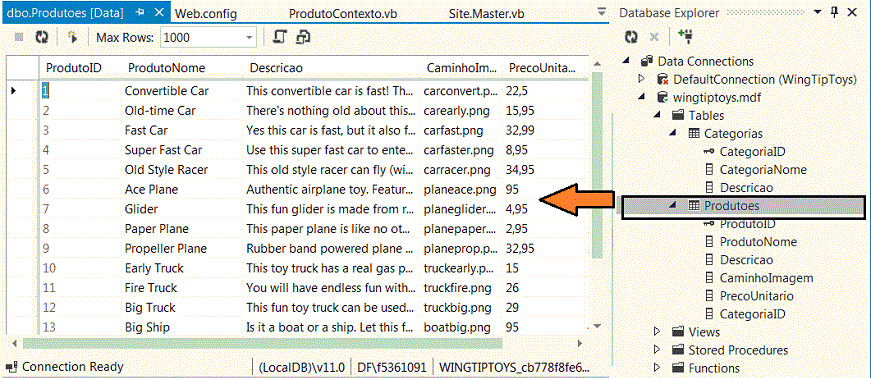Click the grid horizontal scrollbar right arrow
Screen dimensions: 871x378
tap(580, 344)
